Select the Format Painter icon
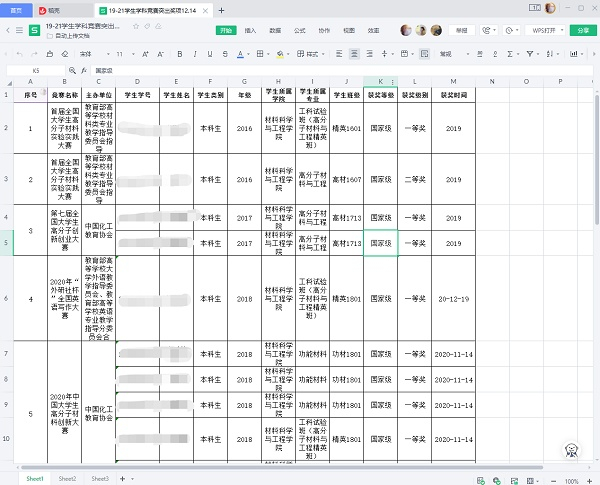The width and height of the screenshot is (600, 485). point(50,54)
